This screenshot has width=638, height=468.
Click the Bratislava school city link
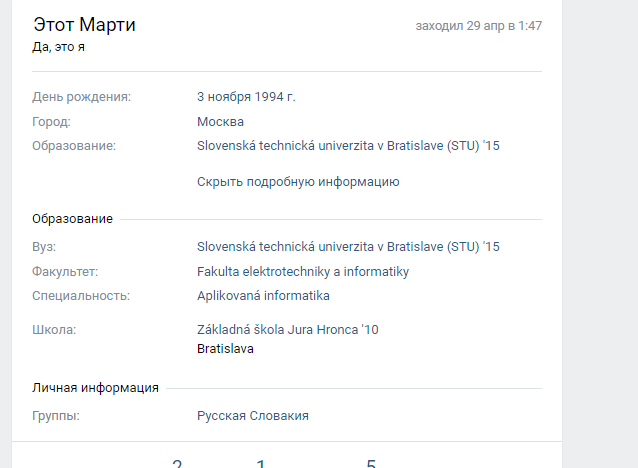[x=225, y=349]
